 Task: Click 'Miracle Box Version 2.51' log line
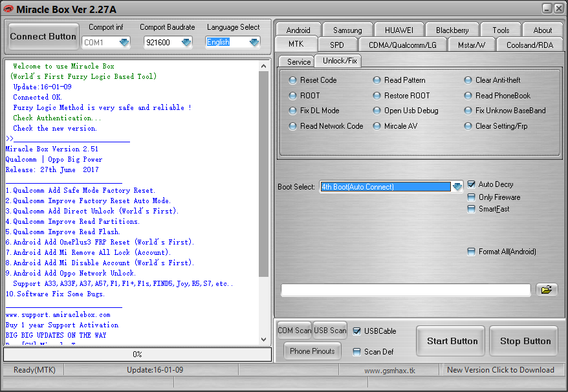pyautogui.click(x=52, y=149)
